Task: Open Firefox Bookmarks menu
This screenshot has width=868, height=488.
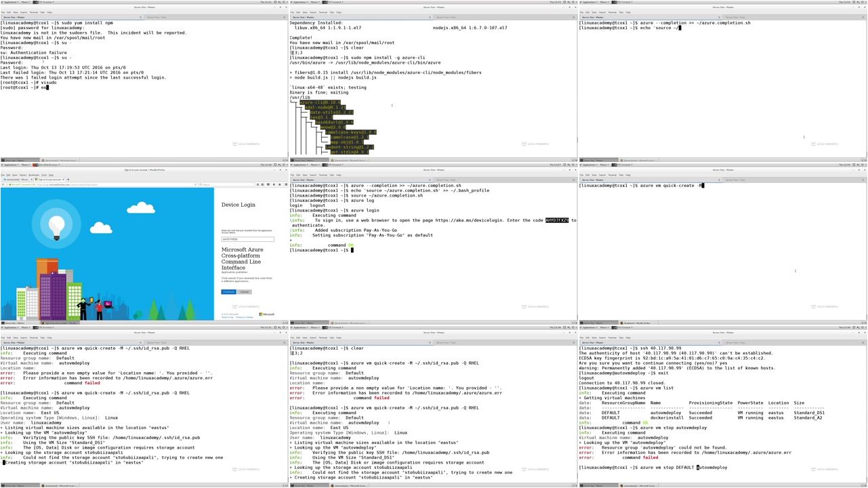Action: pyautogui.click(x=34, y=175)
